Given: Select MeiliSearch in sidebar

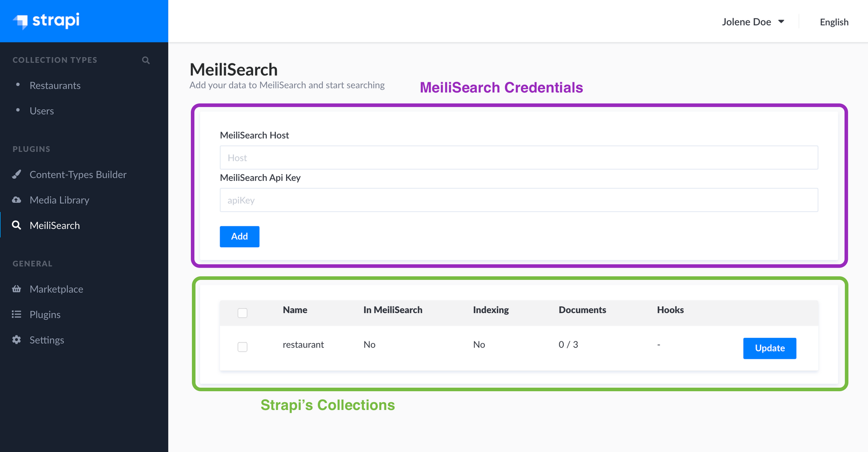Looking at the screenshot, I should pyautogui.click(x=55, y=226).
